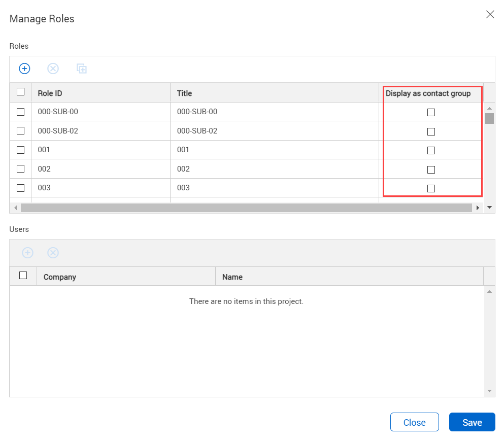Click the delete role icon in Roles toolbar

click(53, 69)
